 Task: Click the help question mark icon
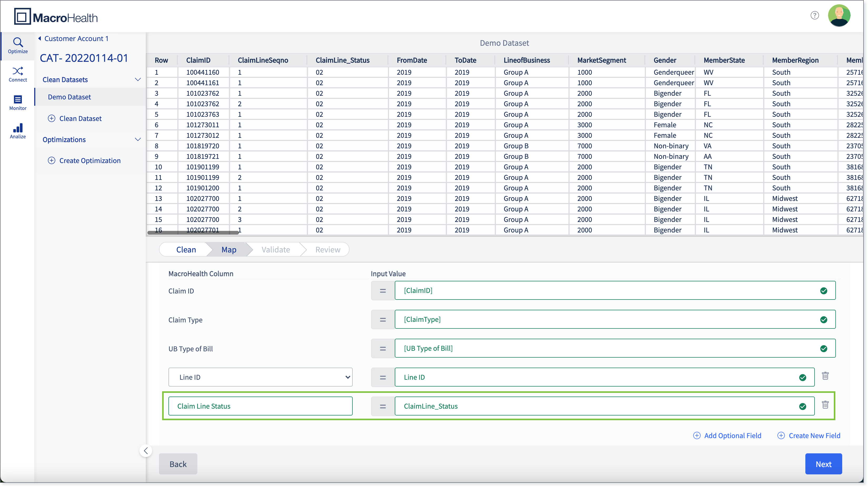coord(814,15)
